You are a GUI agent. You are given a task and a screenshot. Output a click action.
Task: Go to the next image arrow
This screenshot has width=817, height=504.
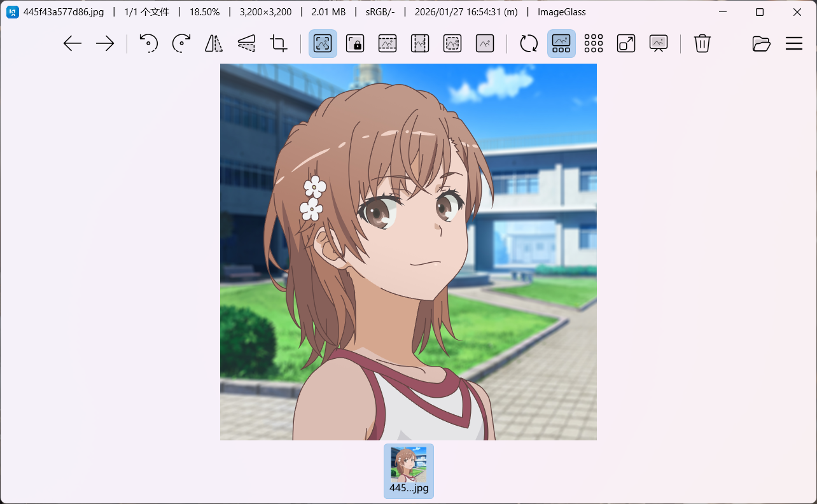click(105, 44)
